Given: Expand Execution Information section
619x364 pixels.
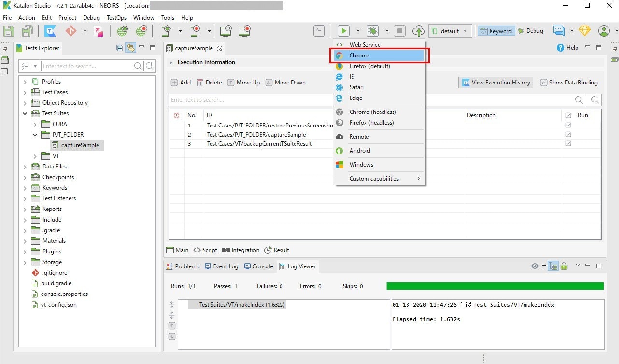Looking at the screenshot, I should (x=171, y=62).
